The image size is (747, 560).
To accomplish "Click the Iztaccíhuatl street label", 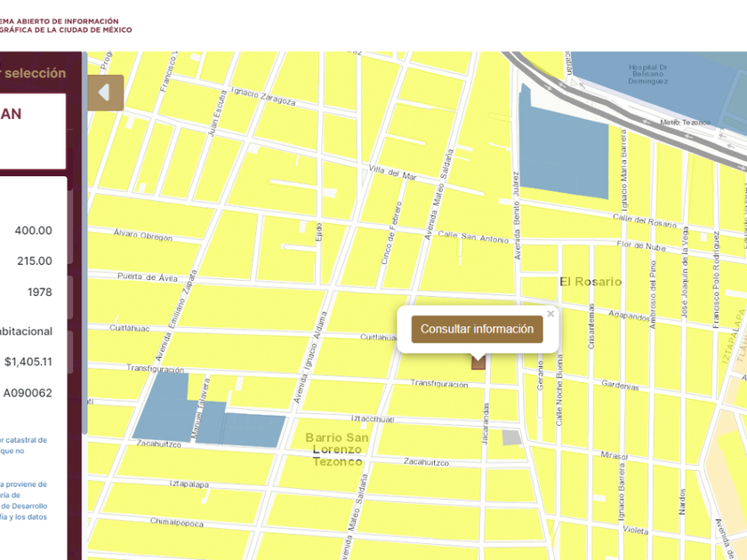I will point(373,419).
